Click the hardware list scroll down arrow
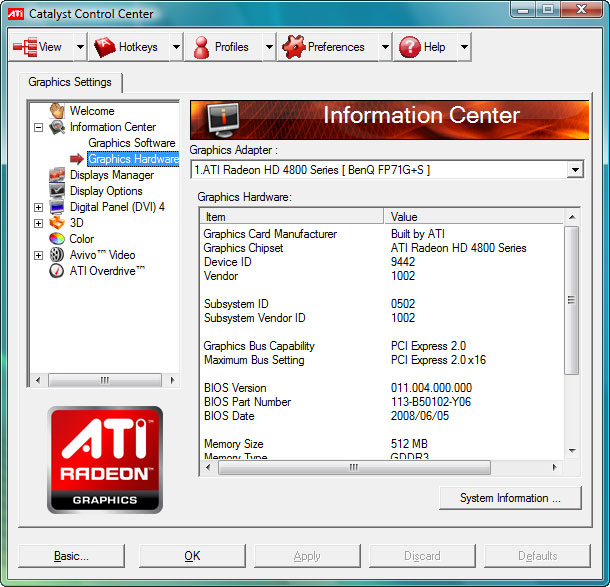 pos(572,451)
